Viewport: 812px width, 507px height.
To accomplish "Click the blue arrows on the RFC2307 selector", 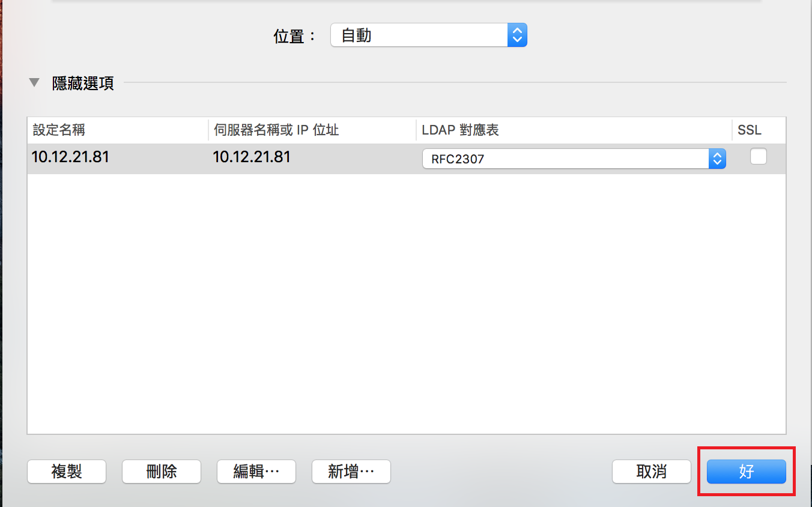I will click(717, 158).
